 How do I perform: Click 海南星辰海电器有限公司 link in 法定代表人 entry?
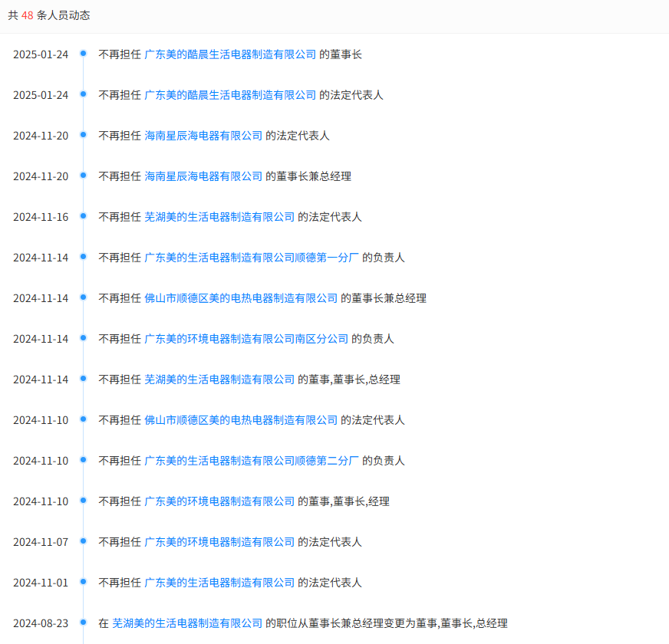tap(203, 136)
